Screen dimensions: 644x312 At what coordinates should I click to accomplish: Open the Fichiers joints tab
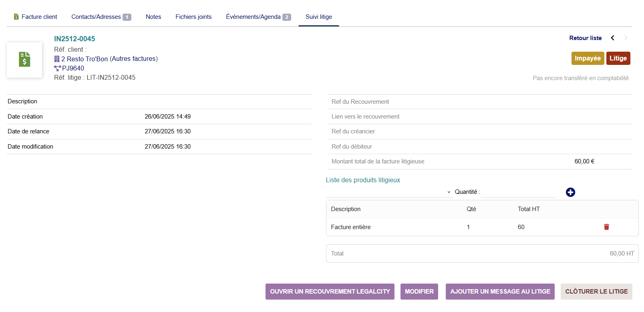(x=193, y=17)
